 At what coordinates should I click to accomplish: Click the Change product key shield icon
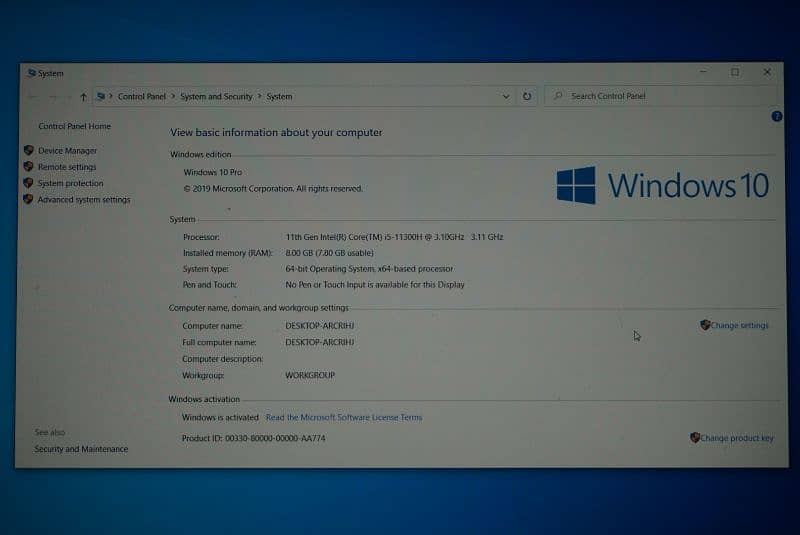point(695,438)
